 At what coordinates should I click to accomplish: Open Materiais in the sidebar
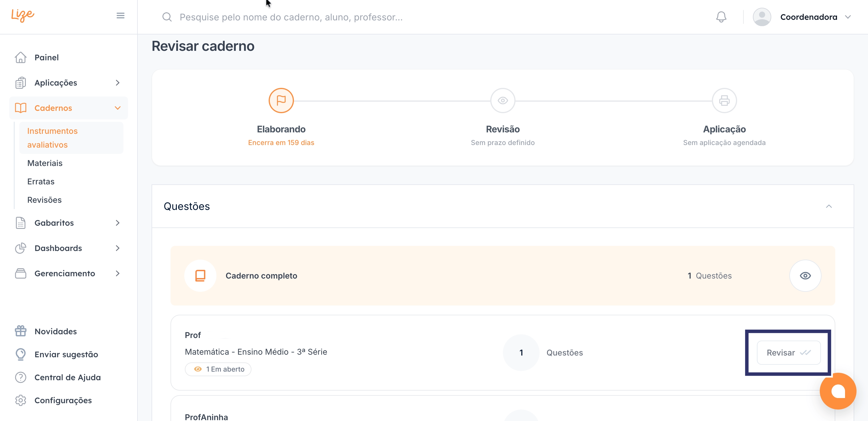point(45,163)
